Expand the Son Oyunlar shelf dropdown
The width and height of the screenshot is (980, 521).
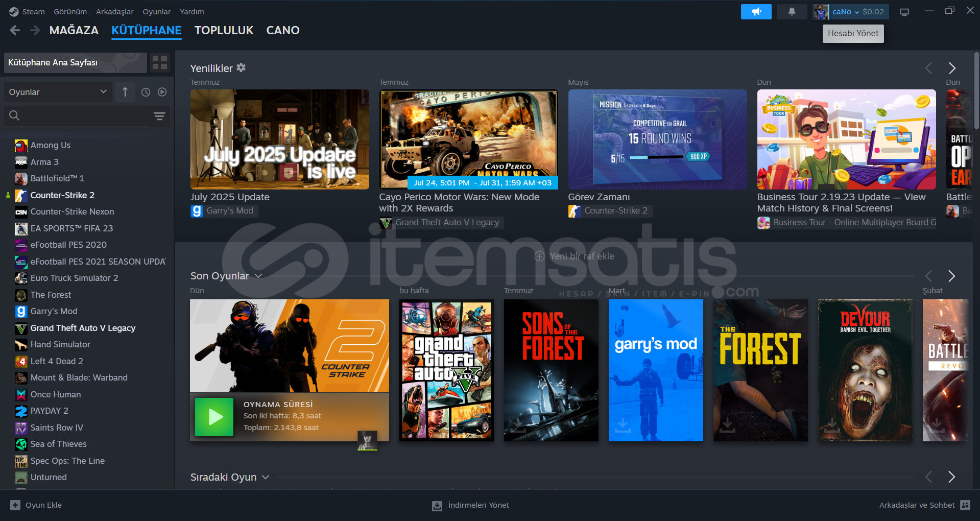[258, 276]
